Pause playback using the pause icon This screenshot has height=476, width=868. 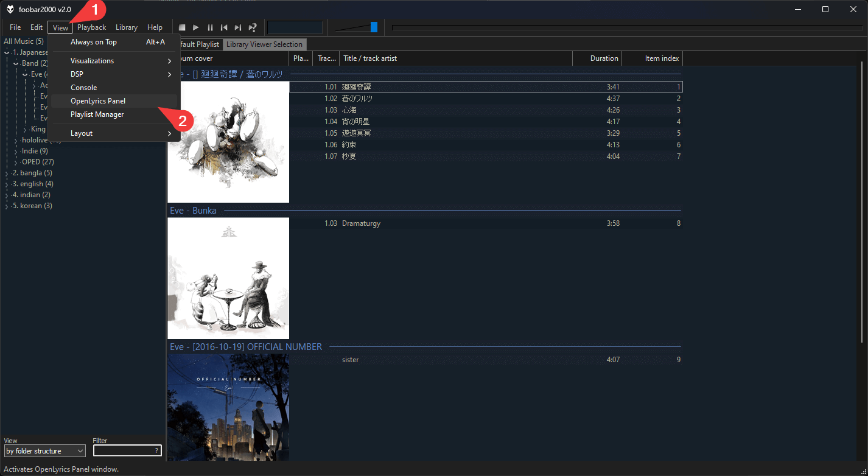coord(210,27)
